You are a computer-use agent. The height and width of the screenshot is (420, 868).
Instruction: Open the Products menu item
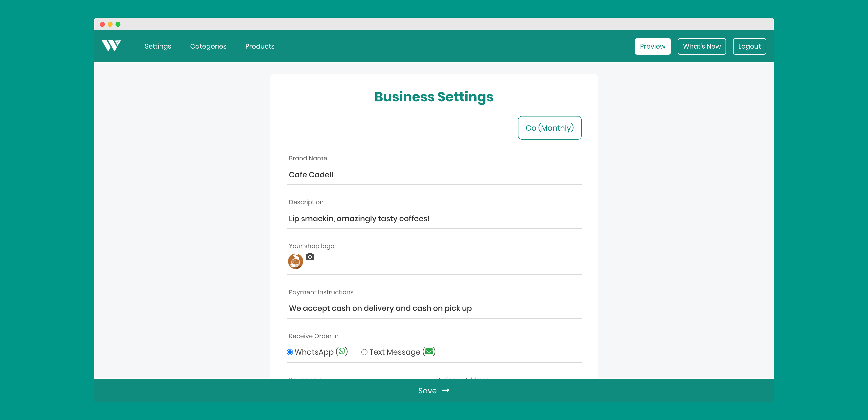259,46
